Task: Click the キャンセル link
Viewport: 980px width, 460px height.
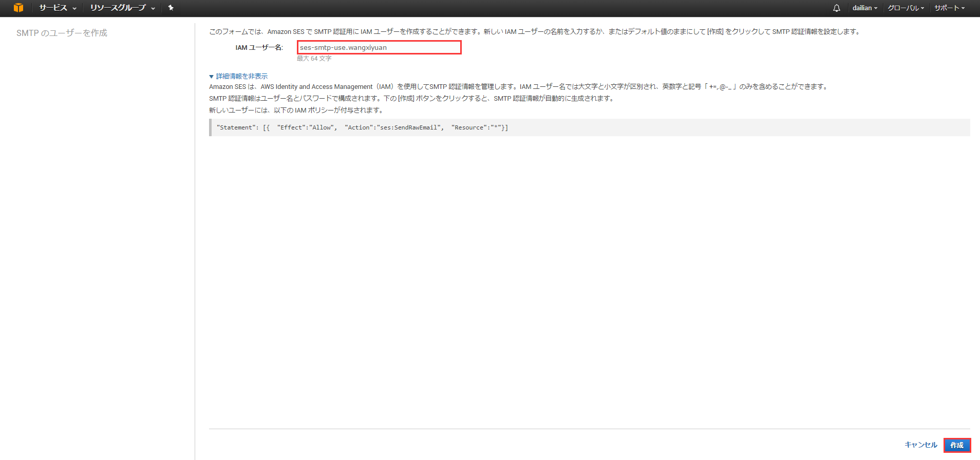Action: (x=920, y=445)
